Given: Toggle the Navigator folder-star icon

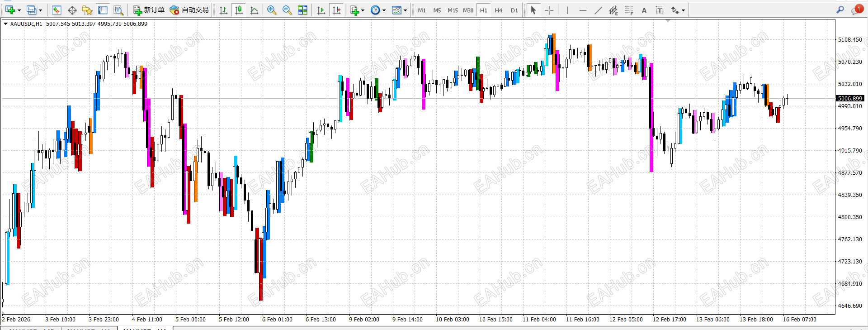Looking at the screenshot, I should [87, 10].
